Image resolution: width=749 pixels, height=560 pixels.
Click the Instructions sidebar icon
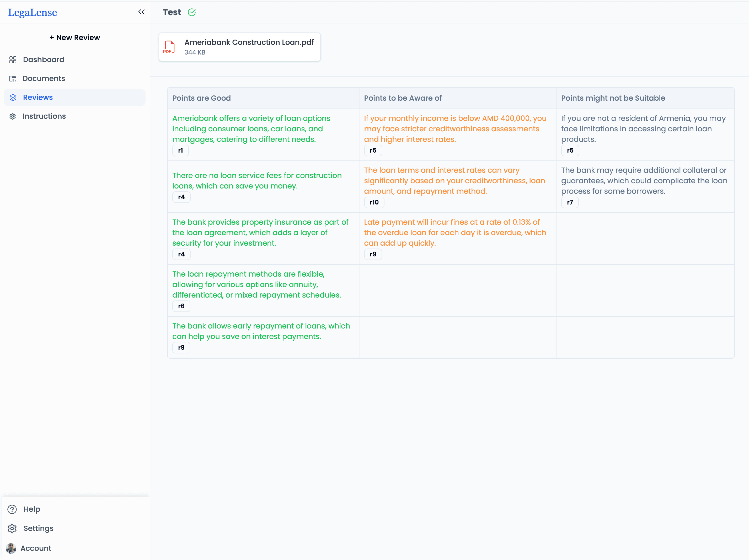click(13, 116)
